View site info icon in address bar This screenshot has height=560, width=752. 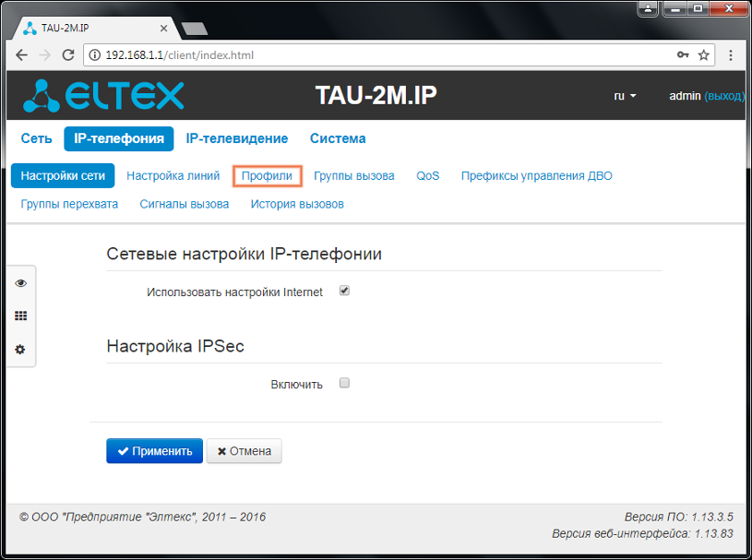pyautogui.click(x=95, y=55)
